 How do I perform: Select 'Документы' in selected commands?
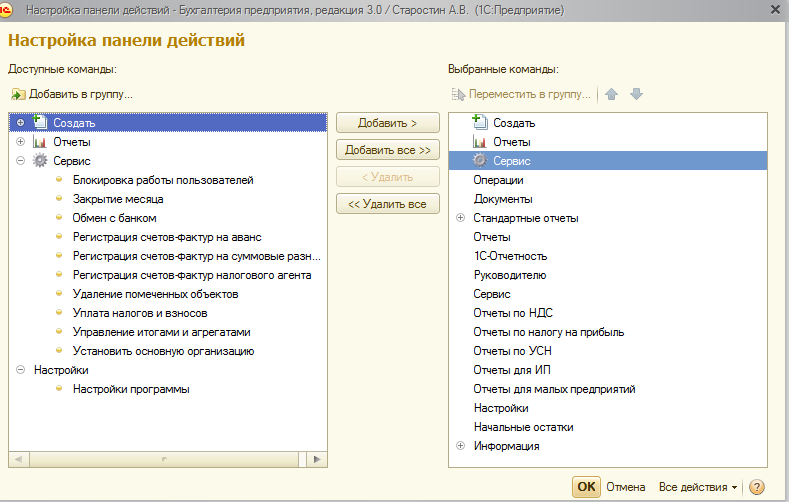[503, 199]
